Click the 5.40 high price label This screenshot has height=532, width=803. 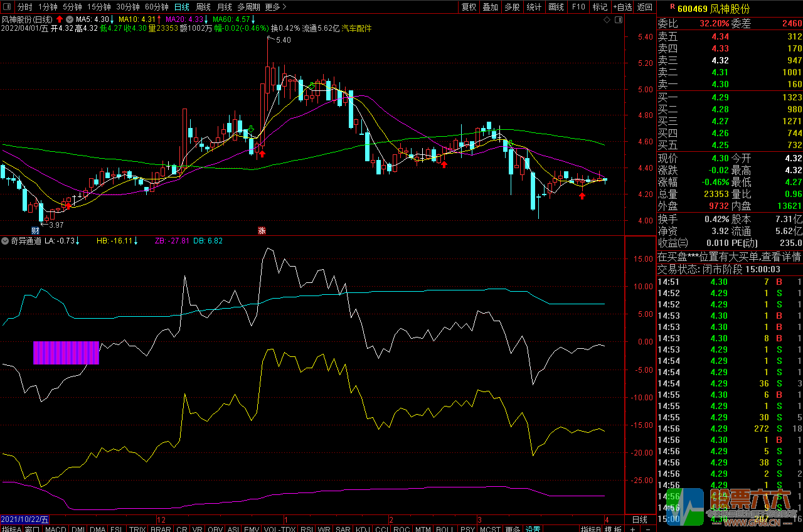pyautogui.click(x=283, y=40)
